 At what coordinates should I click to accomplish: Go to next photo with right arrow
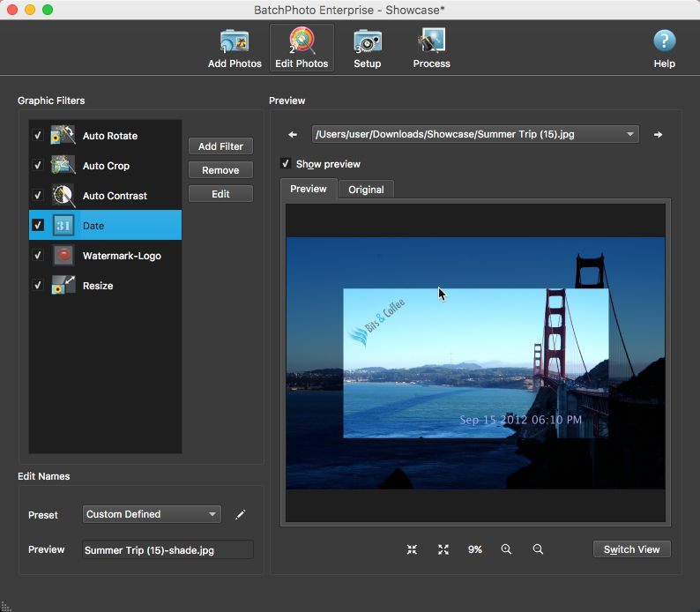(658, 134)
